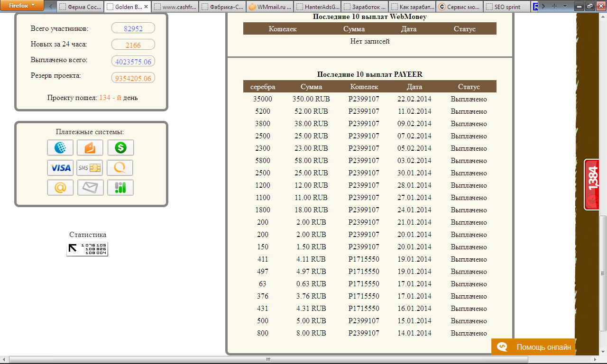The width and height of the screenshot is (607, 364).
Task: Open the Помощь онлайн help button
Action: [533, 347]
